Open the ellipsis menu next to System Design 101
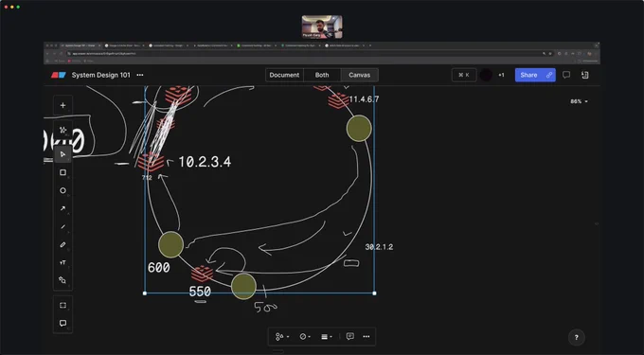The width and height of the screenshot is (644, 355). click(140, 75)
